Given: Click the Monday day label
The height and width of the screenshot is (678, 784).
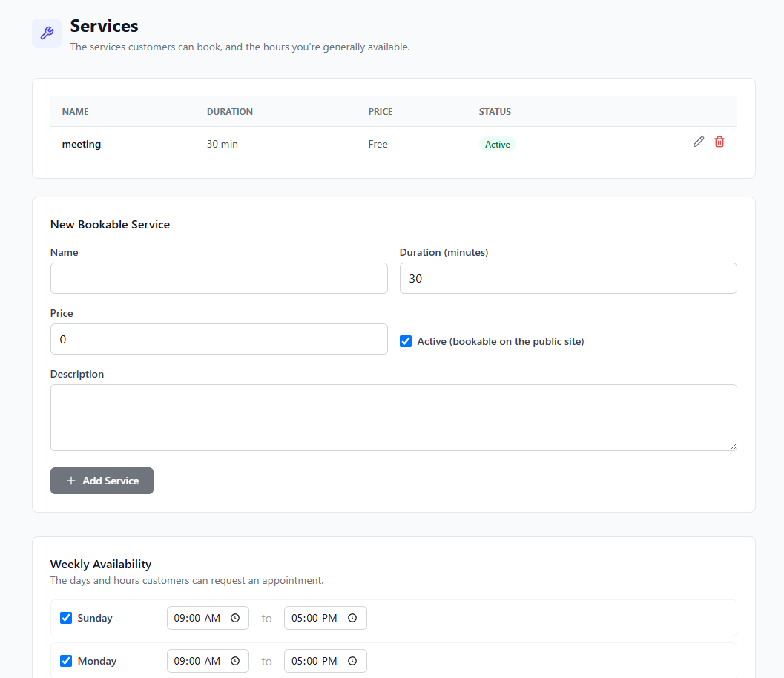Looking at the screenshot, I should click(97, 661).
